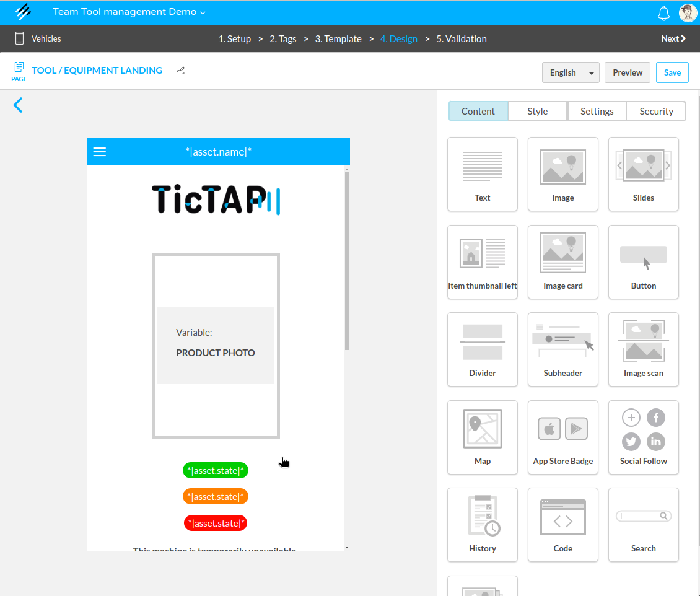Select the TicTAP logo image
The image size is (700, 596).
tap(216, 199)
